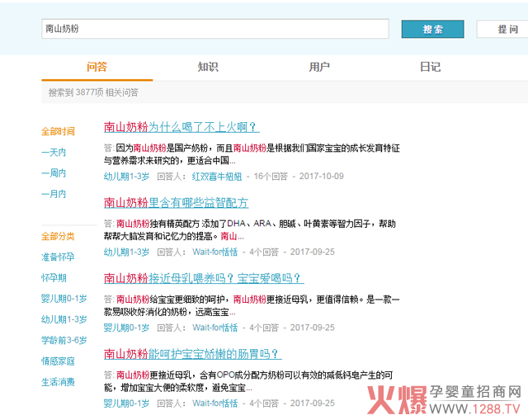
Task: Click the date 2017-10-09
Action: pos(322,176)
